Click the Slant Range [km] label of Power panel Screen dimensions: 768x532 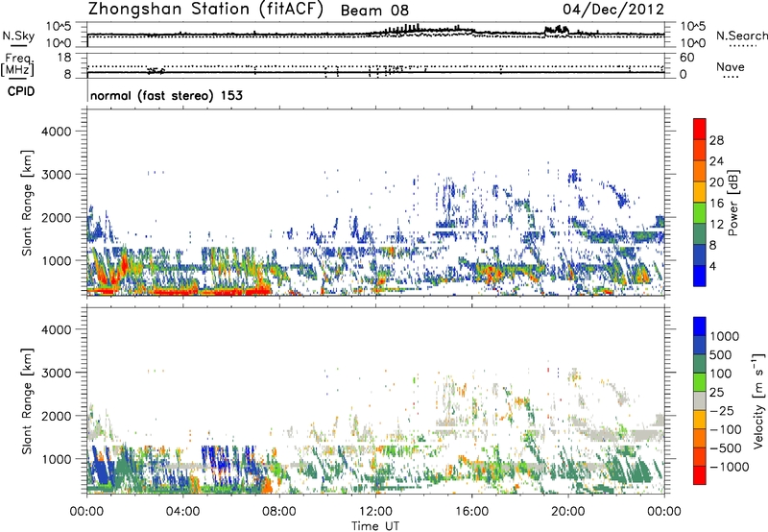(28, 203)
